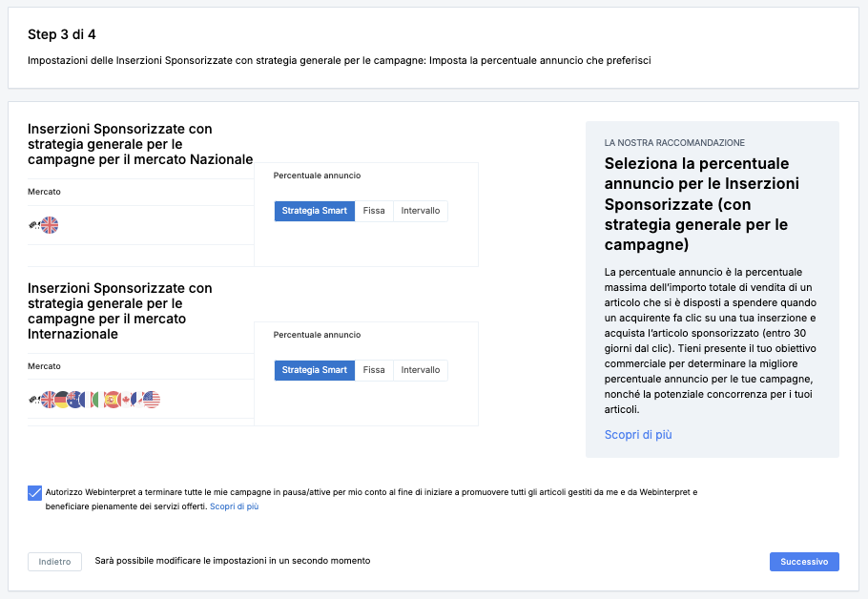Screen dimensions: 868x599
Task: Choose Fissa for the Internazionale market
Action: (x=374, y=370)
